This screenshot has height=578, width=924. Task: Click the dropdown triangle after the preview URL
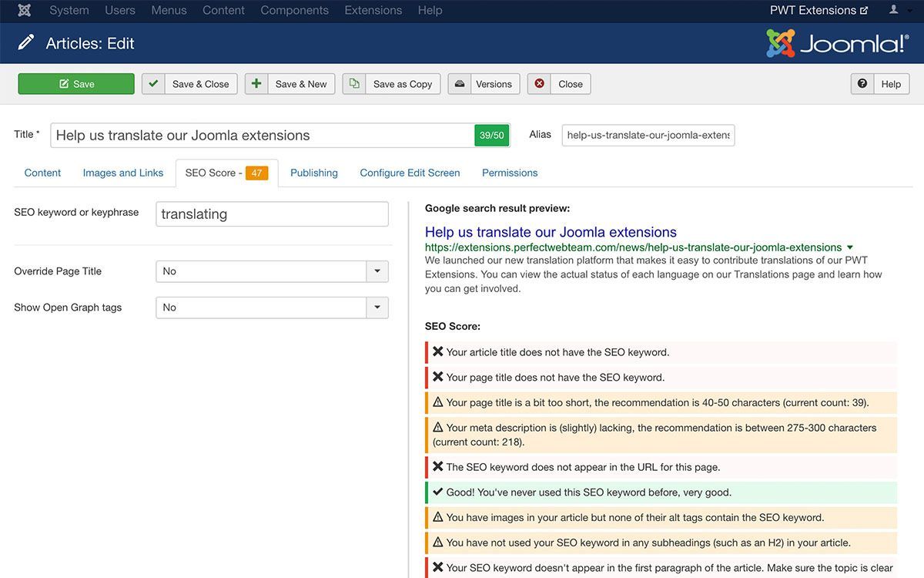[850, 247]
